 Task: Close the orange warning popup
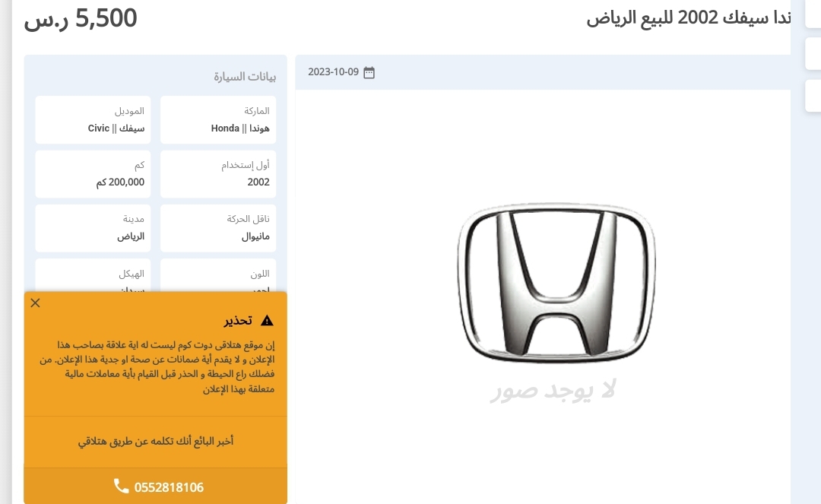point(35,303)
